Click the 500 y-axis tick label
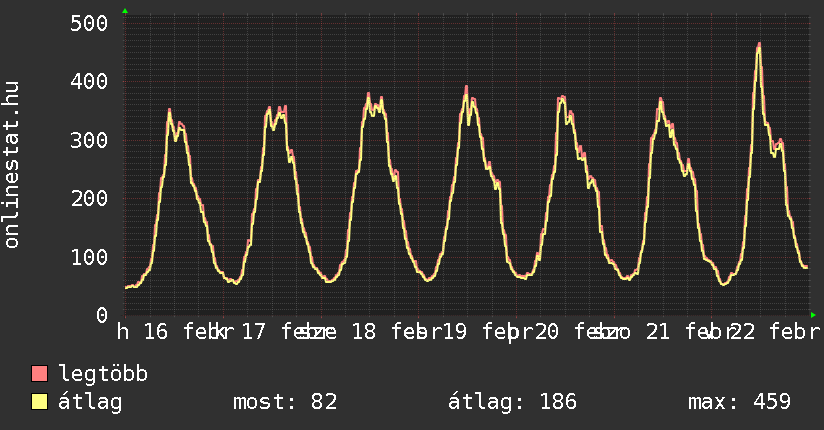The image size is (824, 430). (x=87, y=23)
